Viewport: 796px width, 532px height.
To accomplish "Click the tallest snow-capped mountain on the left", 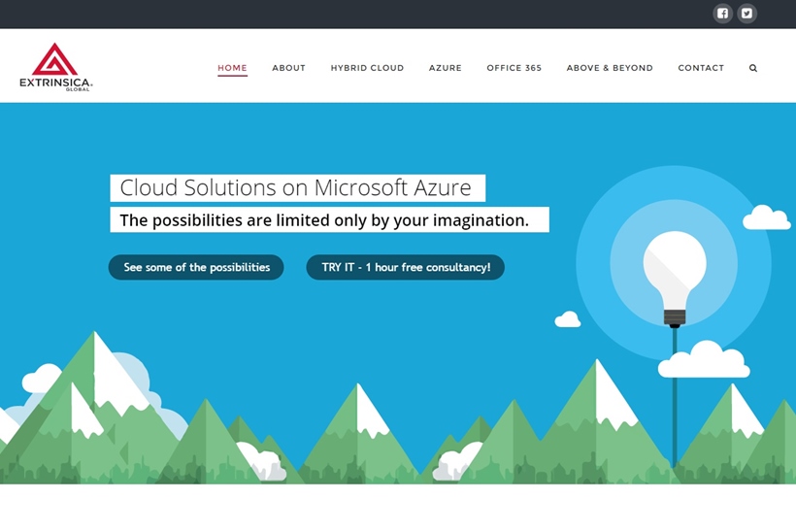I will coord(97,388).
